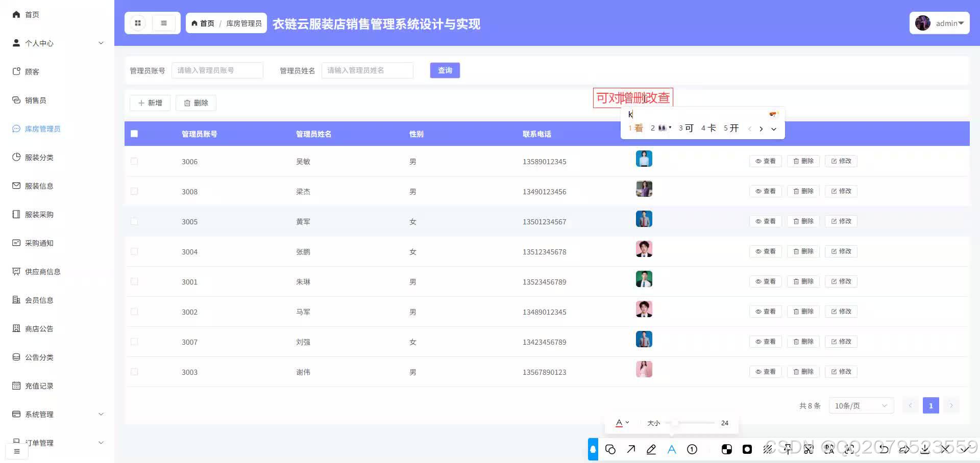980x463 pixels.
Task: Select the shapes tool in screenshot toolbar
Action: coord(610,449)
